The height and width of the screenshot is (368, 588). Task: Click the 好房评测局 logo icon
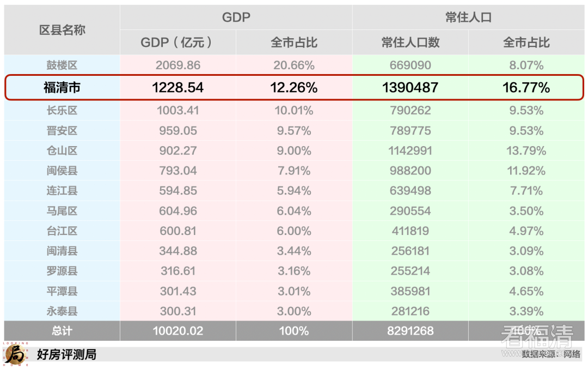point(15,354)
